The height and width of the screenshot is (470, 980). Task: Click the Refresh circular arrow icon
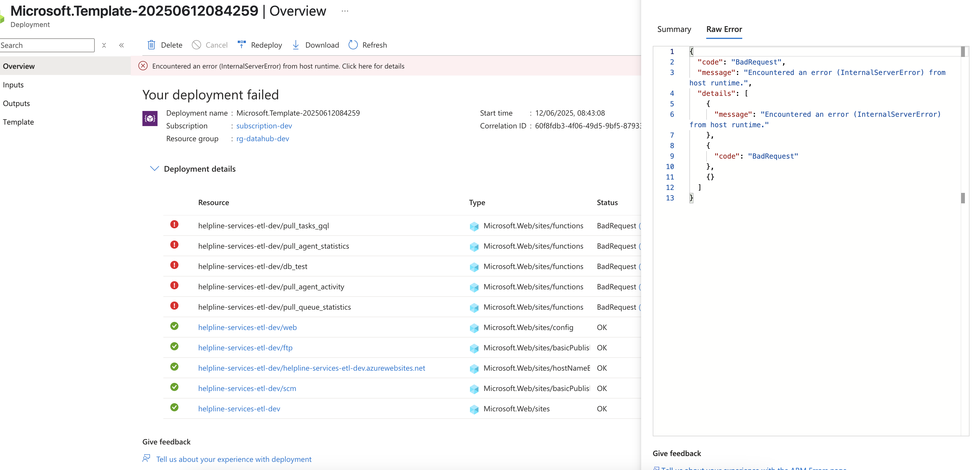point(353,45)
